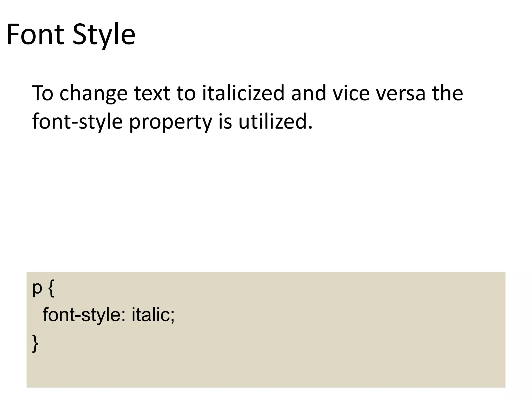
Task: Click the 'Font Style' slide title
Action: (71, 35)
